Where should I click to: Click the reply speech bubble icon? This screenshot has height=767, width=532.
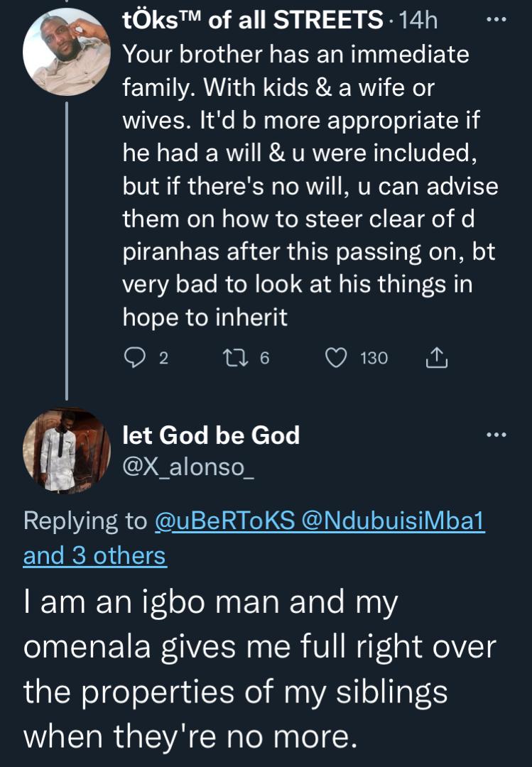point(135,359)
